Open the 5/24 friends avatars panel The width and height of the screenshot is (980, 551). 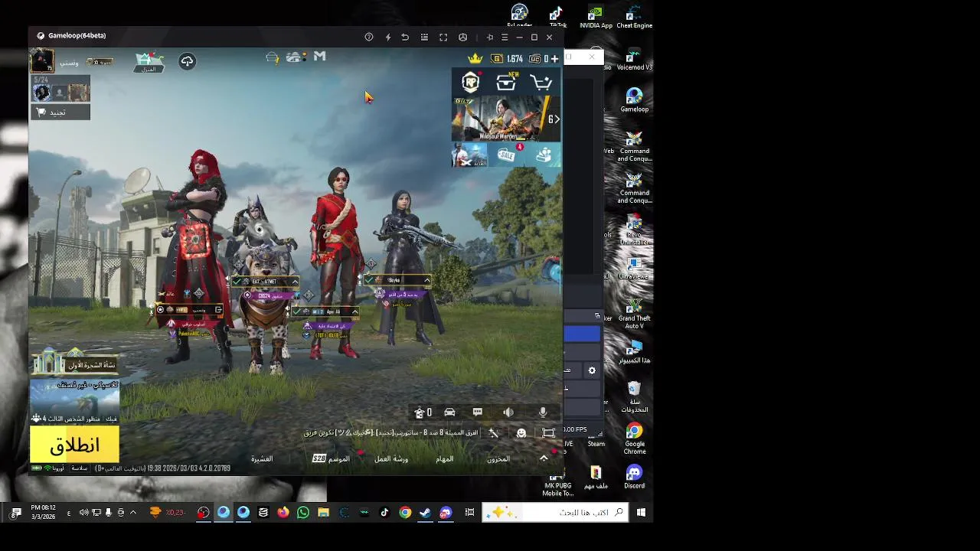60,90
